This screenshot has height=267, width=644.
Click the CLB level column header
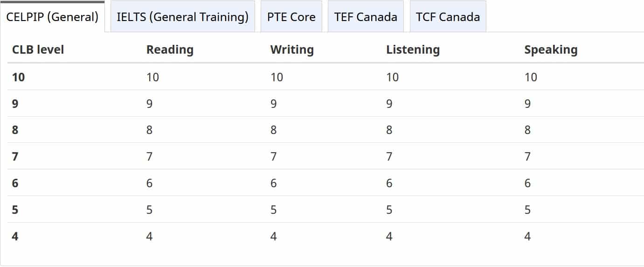38,49
